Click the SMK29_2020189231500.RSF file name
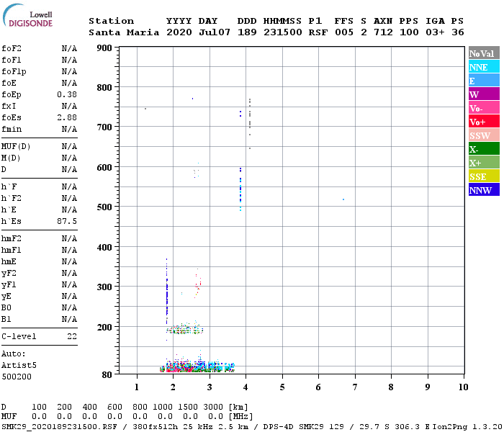Screen dimensions: 504x432 point(59,426)
